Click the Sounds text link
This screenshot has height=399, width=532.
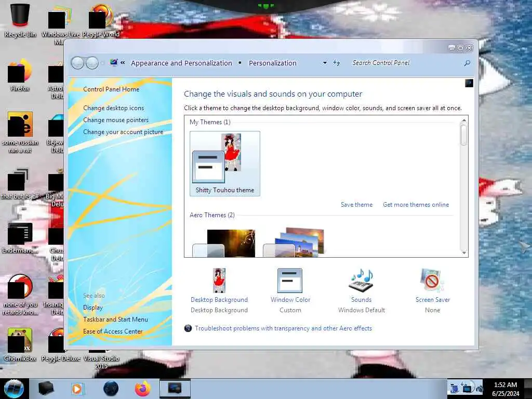tap(361, 300)
